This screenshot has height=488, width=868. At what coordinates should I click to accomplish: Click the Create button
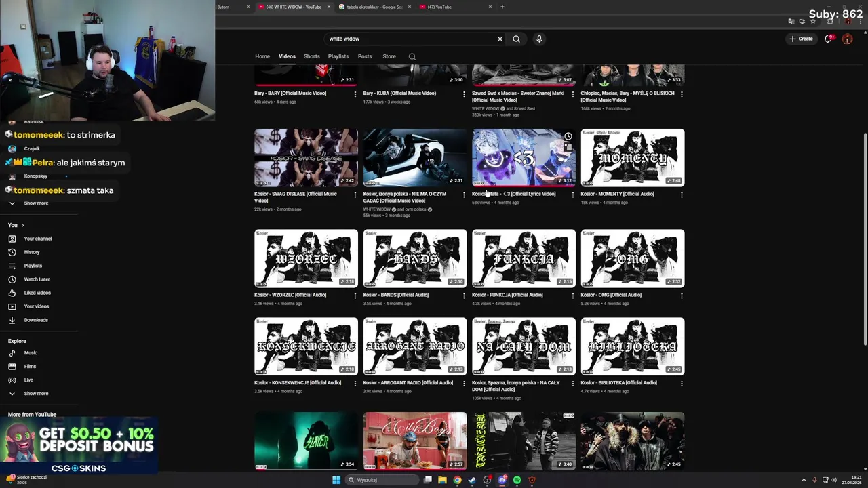pyautogui.click(x=801, y=39)
